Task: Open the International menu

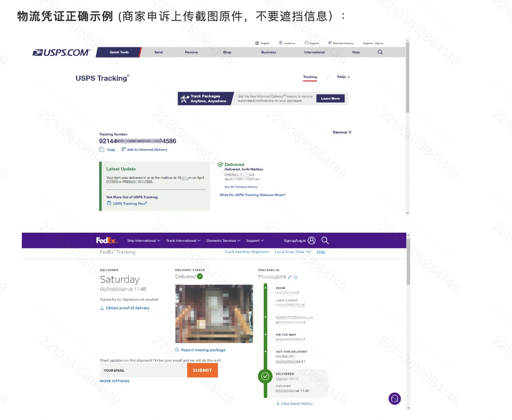Action: (314, 52)
